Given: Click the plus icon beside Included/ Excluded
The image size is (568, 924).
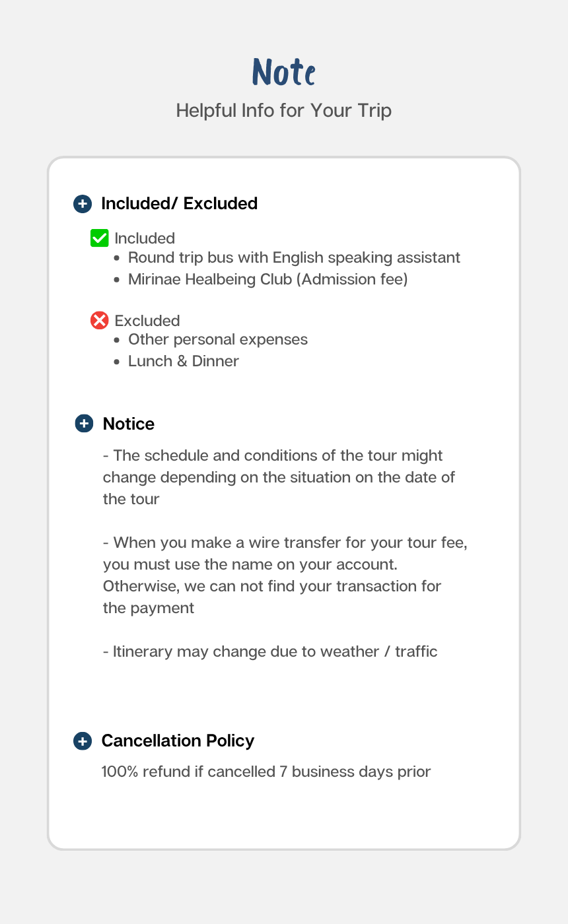Looking at the screenshot, I should click(82, 204).
